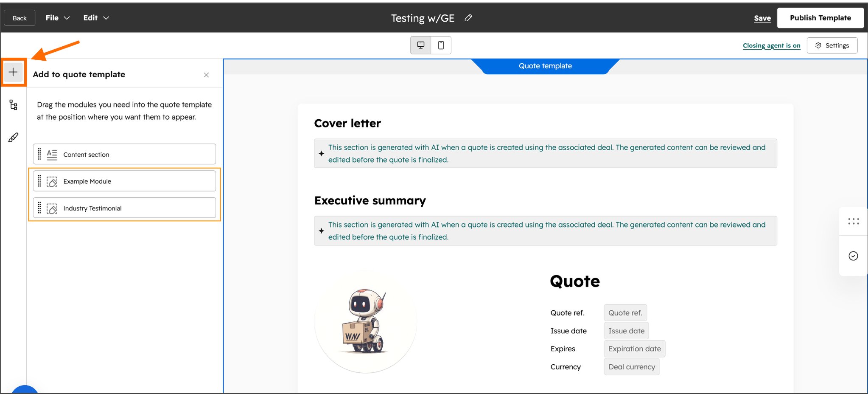Click the Currency label
This screenshot has height=394, width=868.
pos(566,367)
